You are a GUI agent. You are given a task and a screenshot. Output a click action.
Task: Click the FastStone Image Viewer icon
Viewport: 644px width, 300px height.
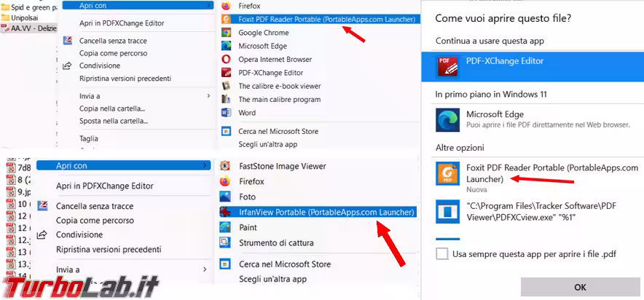pos(225,166)
